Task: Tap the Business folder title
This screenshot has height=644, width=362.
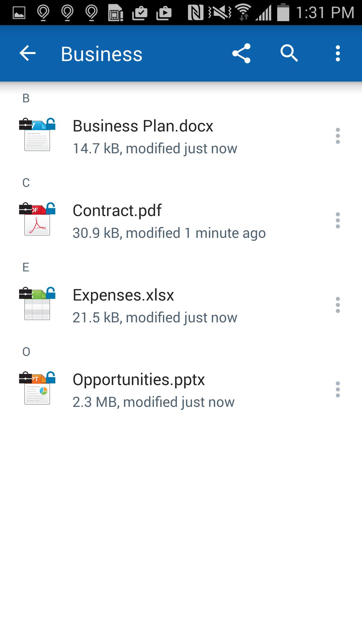Action: 102,54
